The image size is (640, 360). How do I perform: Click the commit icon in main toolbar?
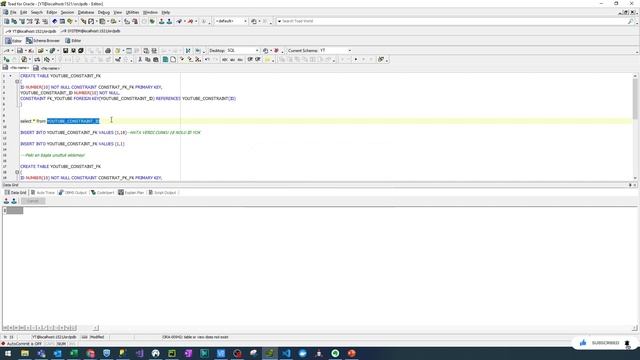tap(161, 21)
